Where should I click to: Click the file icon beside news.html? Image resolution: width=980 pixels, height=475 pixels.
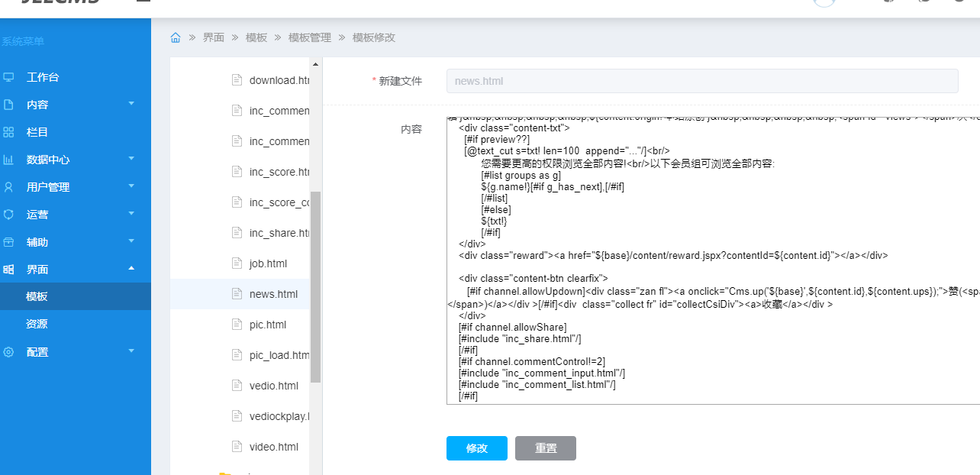tap(237, 294)
